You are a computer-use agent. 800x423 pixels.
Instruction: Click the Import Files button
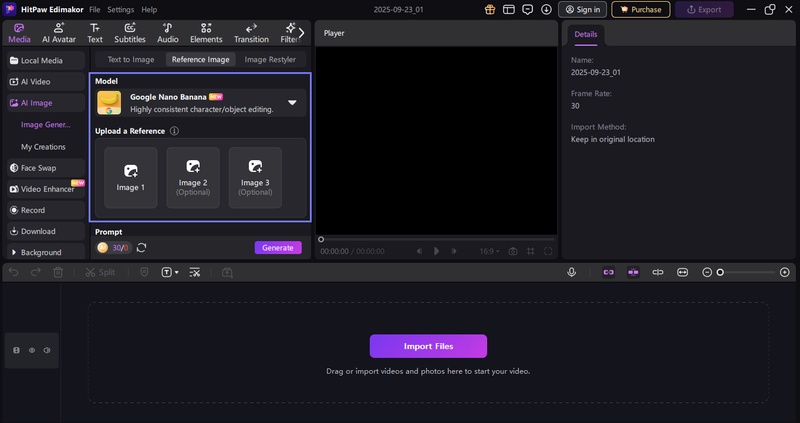pyautogui.click(x=429, y=346)
